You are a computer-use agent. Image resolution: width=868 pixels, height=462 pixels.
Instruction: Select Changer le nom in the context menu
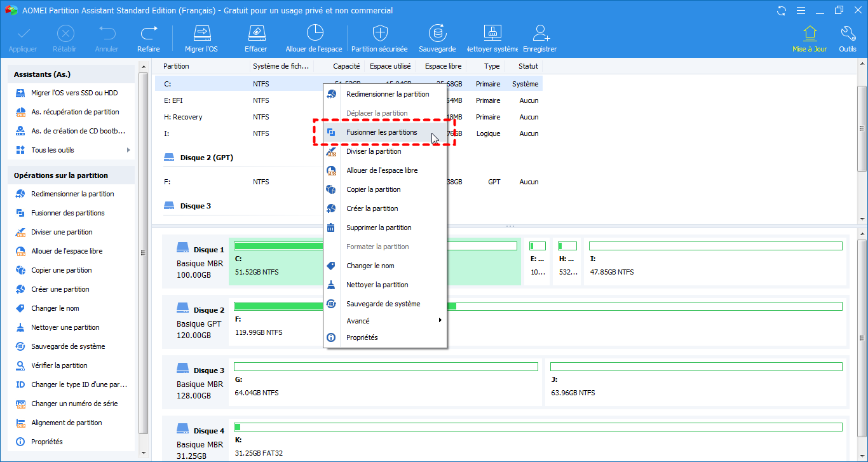pos(385,266)
